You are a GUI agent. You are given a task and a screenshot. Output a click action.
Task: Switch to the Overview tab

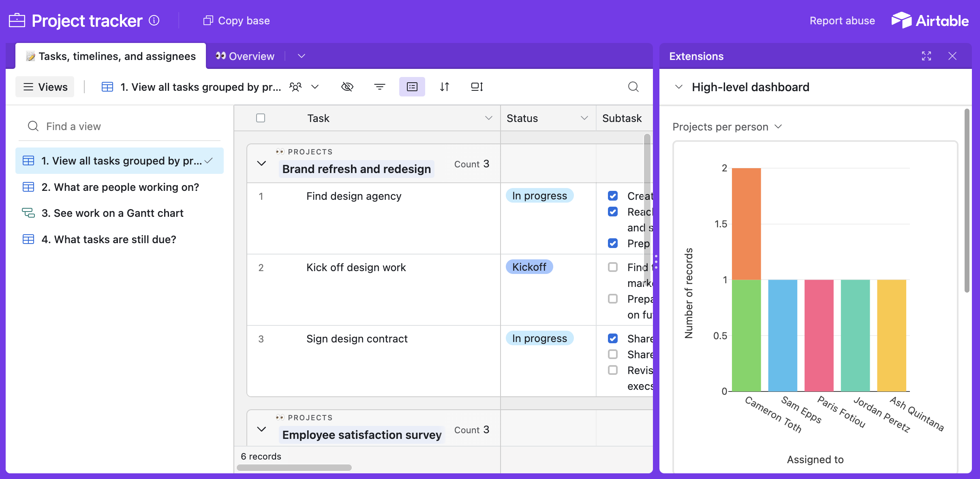(x=251, y=56)
